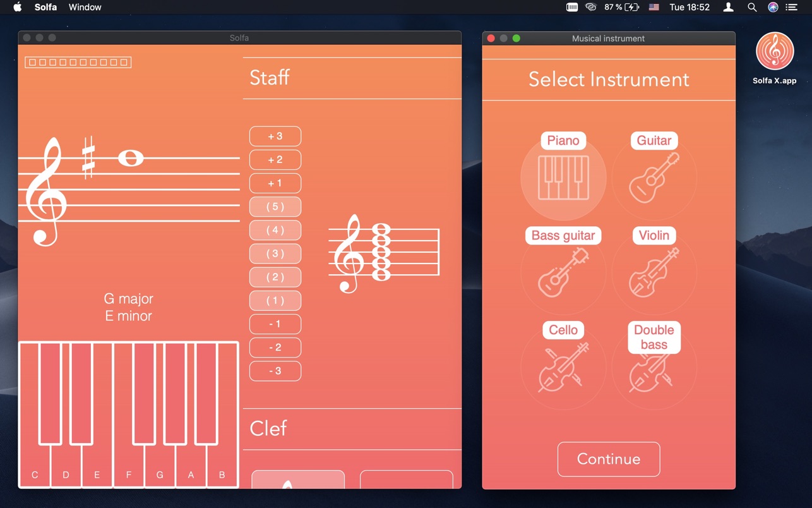Click the user account icon in menu bar

click(x=729, y=8)
